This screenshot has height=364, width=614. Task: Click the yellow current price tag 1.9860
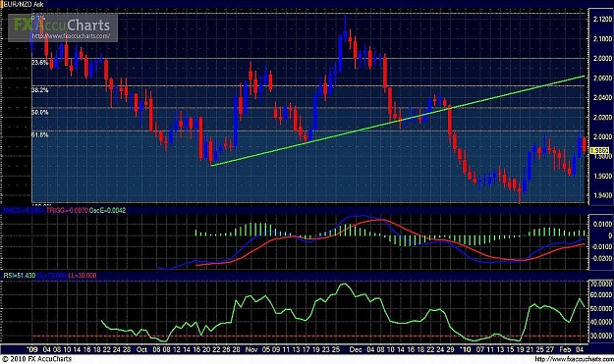[599, 150]
